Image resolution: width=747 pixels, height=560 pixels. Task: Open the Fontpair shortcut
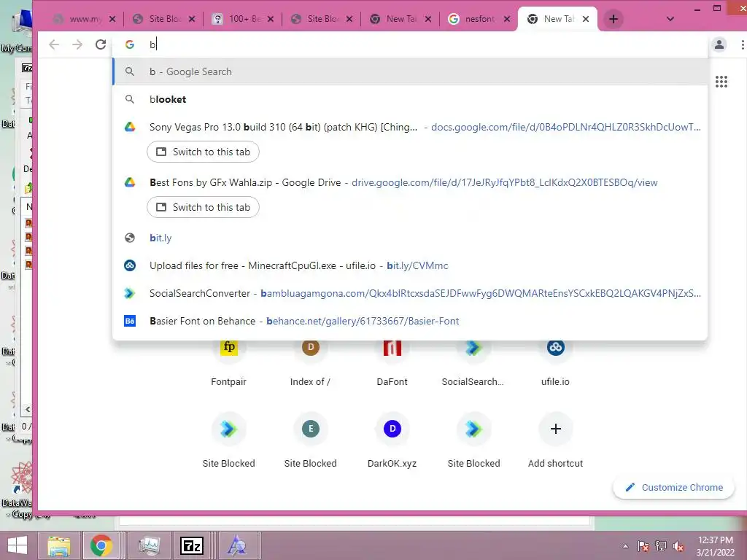[228, 361]
